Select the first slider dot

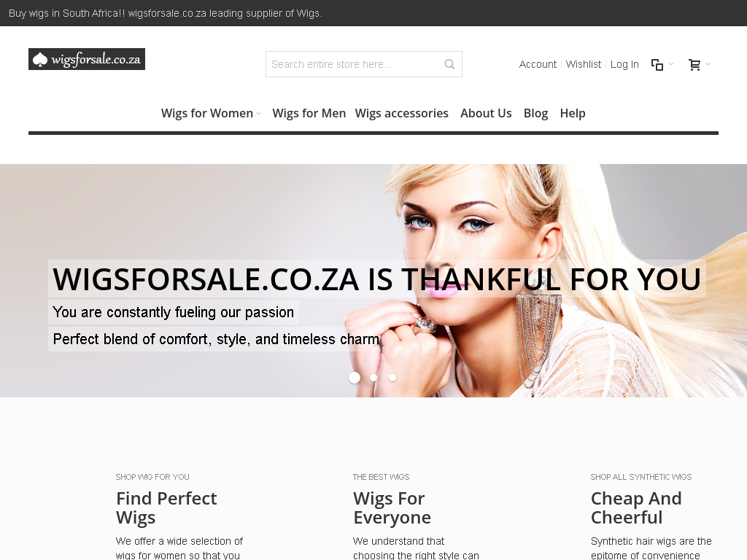pos(355,378)
